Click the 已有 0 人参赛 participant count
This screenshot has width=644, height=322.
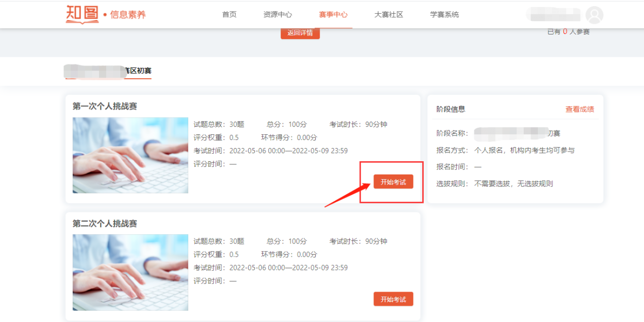(x=568, y=32)
